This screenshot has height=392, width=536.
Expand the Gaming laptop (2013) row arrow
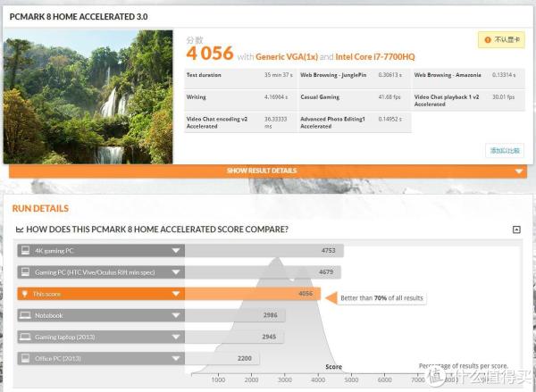point(176,337)
